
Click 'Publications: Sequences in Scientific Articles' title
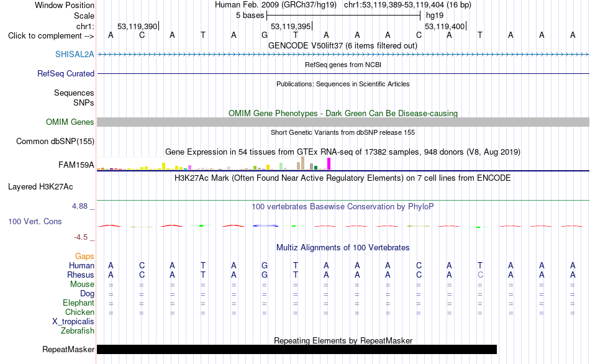[343, 84]
